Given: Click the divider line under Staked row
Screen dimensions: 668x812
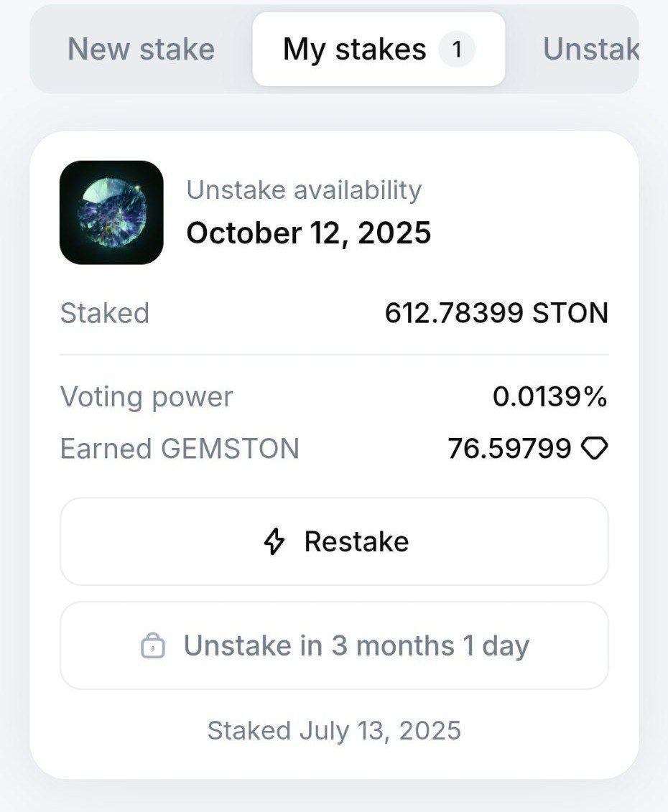Looking at the screenshot, I should [x=334, y=355].
